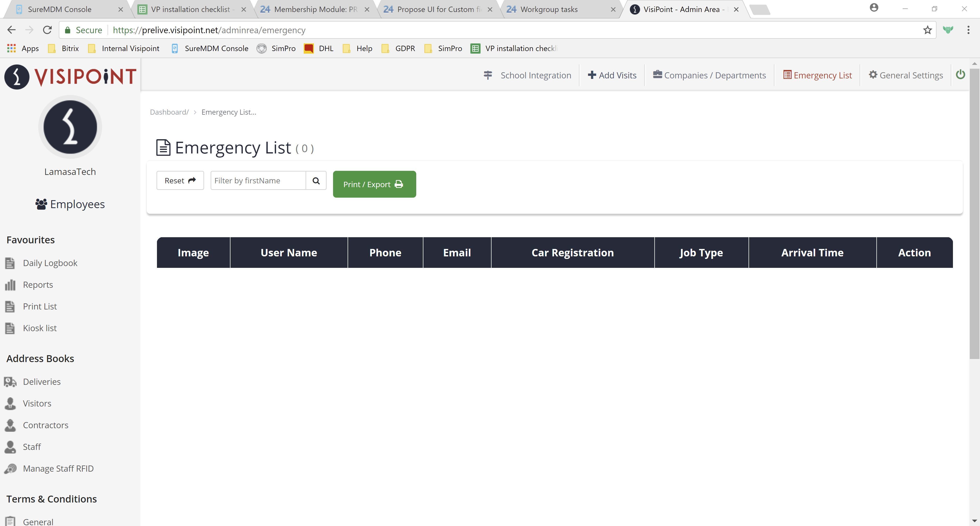The width and height of the screenshot is (980, 526).
Task: Click the Reset button
Action: pyautogui.click(x=180, y=181)
